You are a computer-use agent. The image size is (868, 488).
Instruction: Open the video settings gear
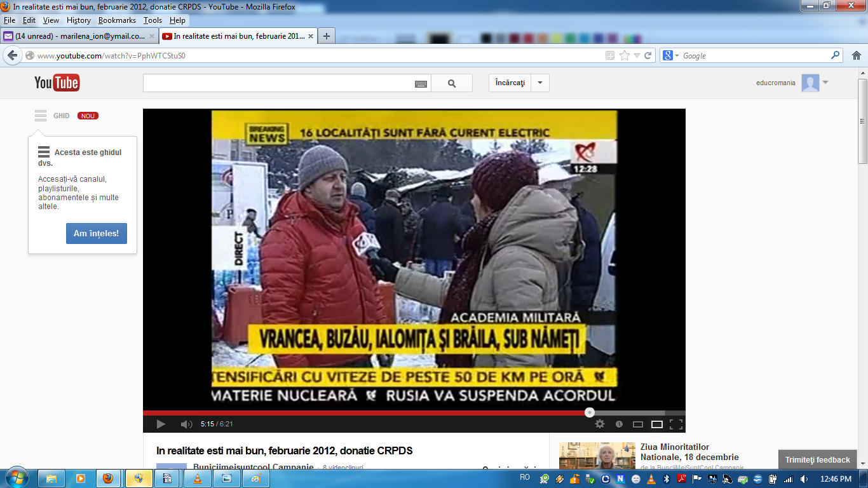(x=600, y=424)
